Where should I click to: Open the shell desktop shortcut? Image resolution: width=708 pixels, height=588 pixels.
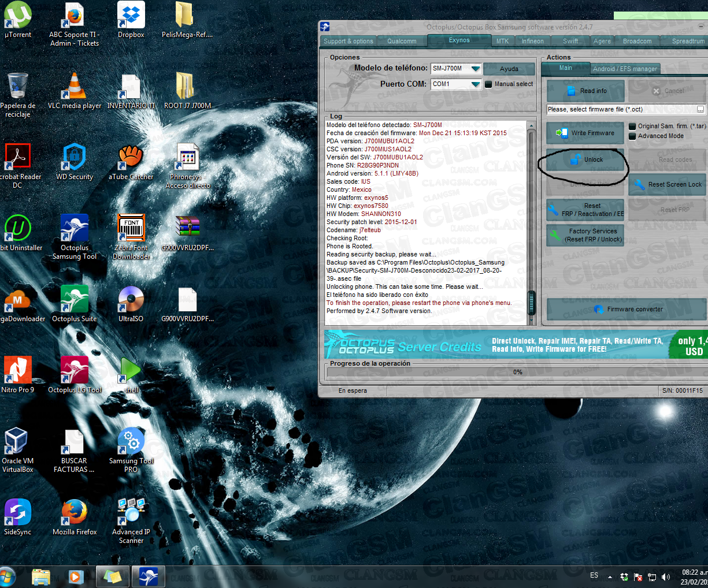[131, 375]
